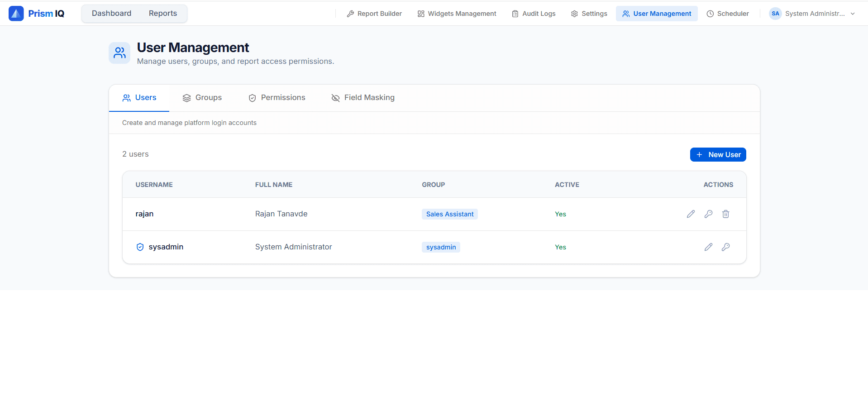The image size is (868, 397).
Task: Click username rajan
Action: [x=144, y=214]
